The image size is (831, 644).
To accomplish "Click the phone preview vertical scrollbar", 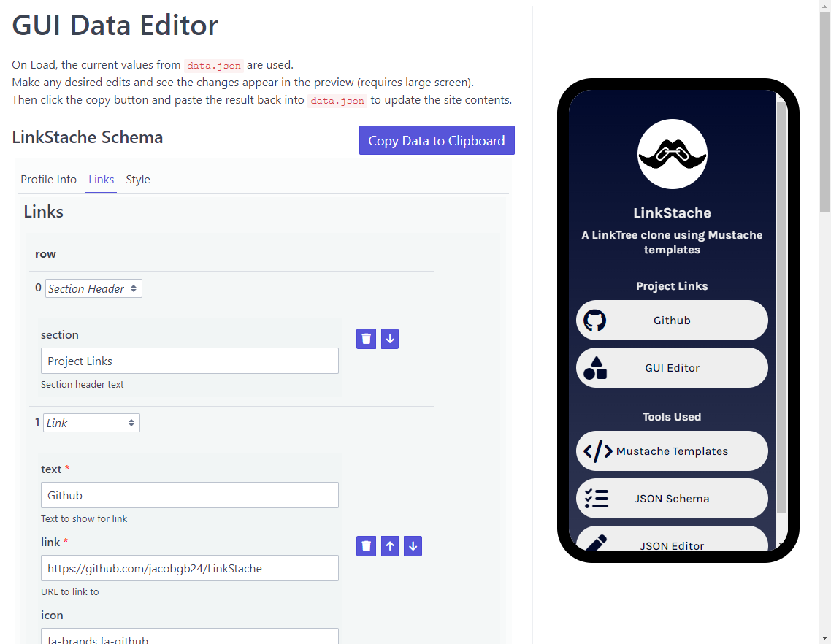I will 781,307.
